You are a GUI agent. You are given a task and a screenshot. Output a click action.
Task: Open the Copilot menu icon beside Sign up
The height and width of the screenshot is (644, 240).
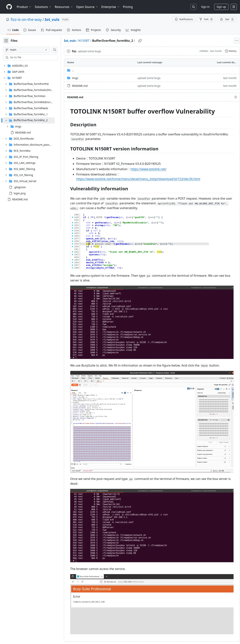coord(234,7)
